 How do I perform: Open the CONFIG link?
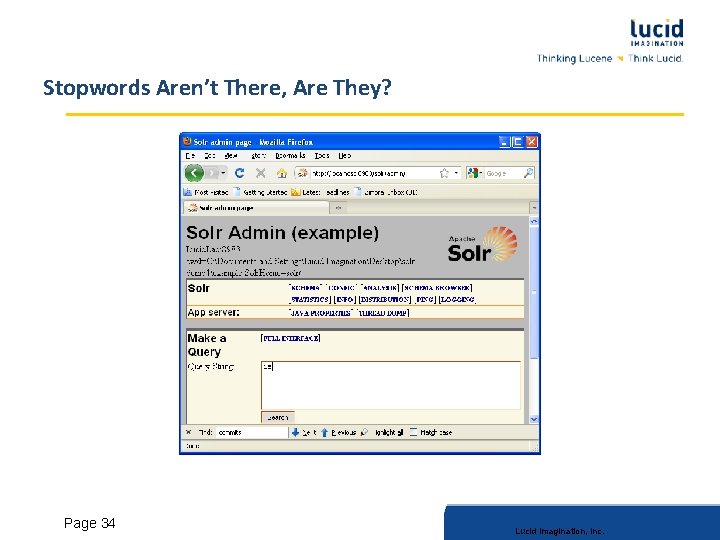(341, 288)
